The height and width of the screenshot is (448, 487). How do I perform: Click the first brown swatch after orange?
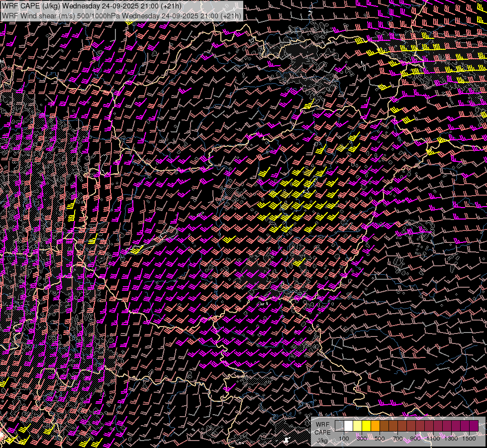[x=384, y=426]
